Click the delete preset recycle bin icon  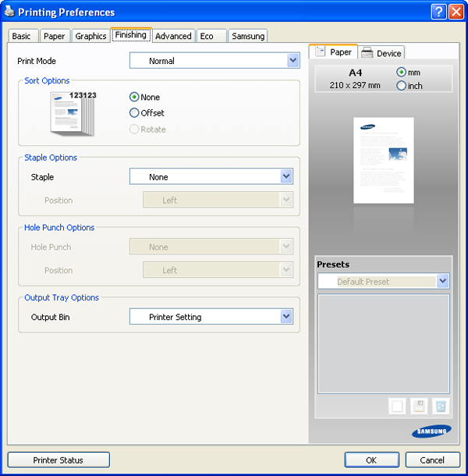(441, 406)
